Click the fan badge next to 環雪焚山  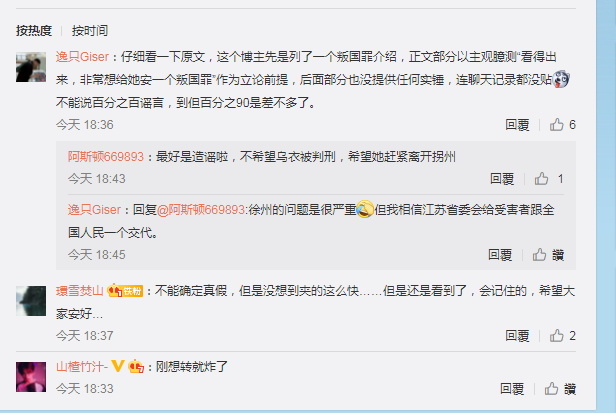(x=125, y=291)
